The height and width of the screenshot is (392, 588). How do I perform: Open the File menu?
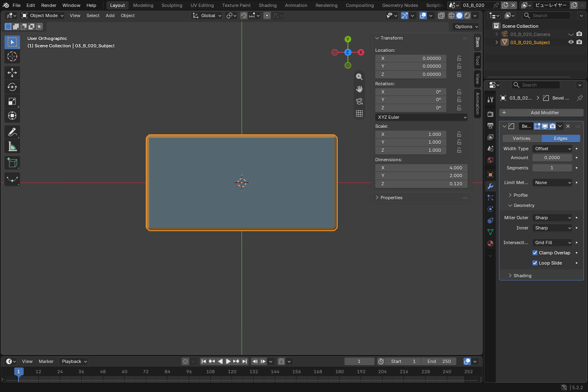[x=16, y=5]
